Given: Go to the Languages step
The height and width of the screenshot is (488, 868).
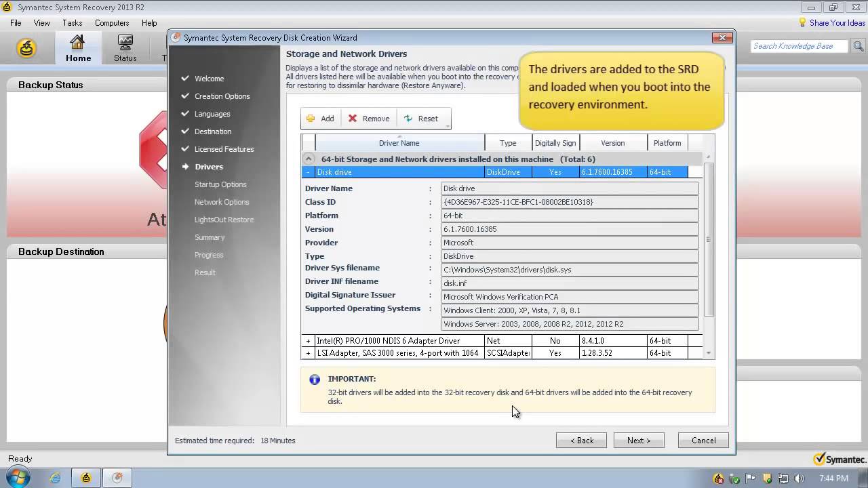Looking at the screenshot, I should tap(212, 114).
